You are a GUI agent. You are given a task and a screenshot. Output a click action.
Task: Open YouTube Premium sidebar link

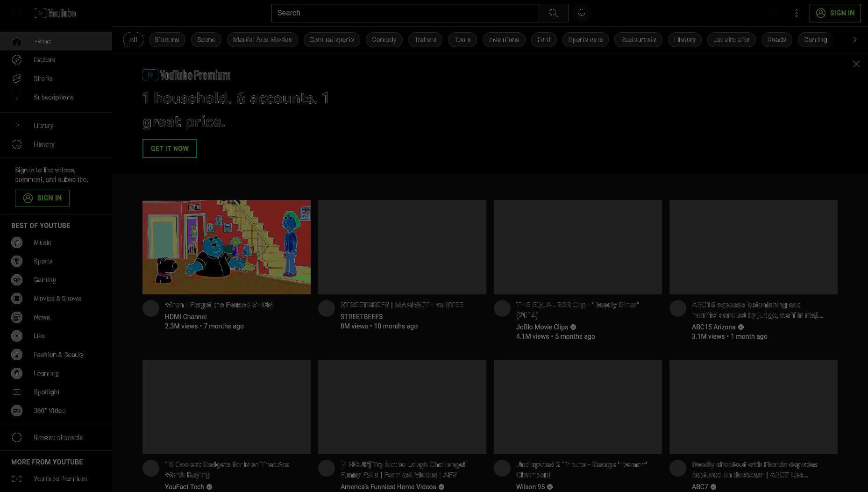point(56,479)
